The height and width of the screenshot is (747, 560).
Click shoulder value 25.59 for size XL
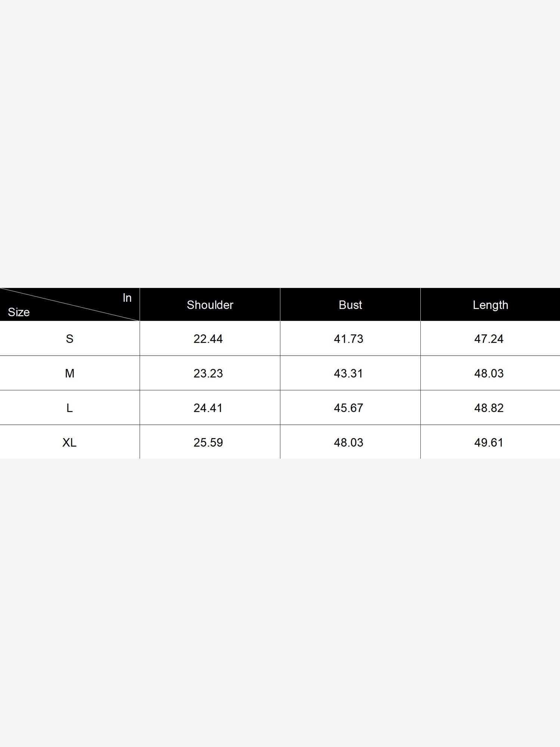208,442
